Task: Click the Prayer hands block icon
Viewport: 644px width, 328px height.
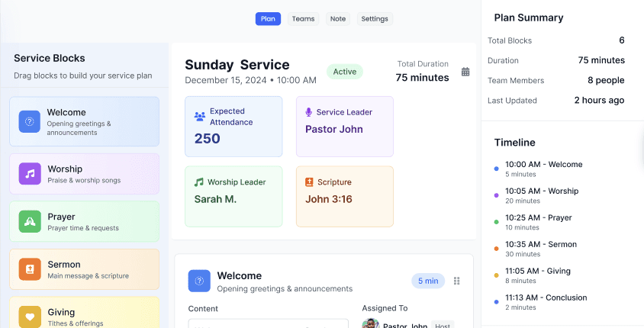Action: point(30,222)
